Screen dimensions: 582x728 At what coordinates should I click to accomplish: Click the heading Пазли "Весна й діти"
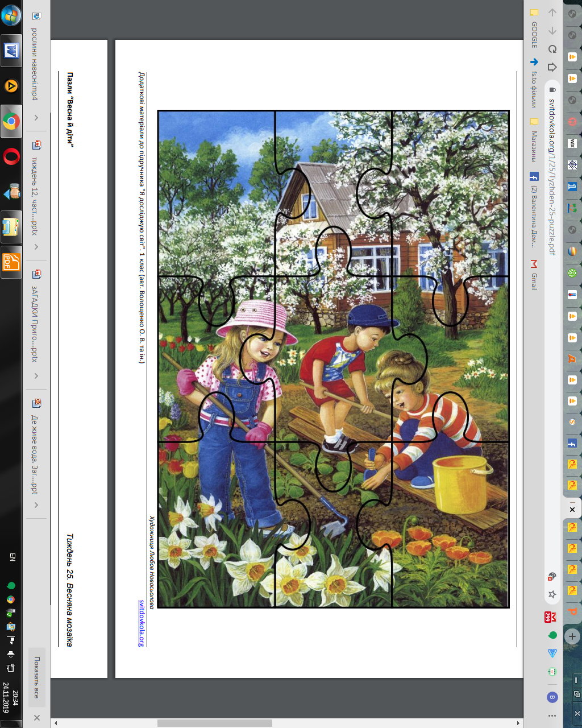(x=70, y=110)
